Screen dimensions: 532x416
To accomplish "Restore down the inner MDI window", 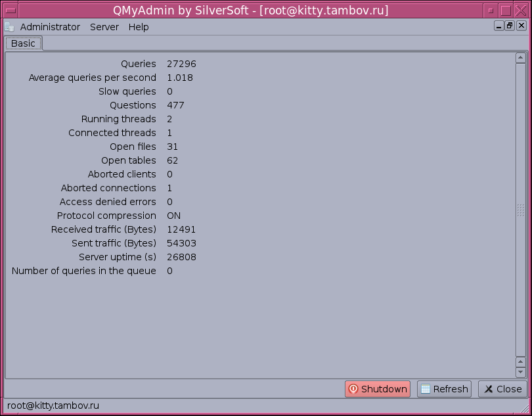I will (x=510, y=26).
